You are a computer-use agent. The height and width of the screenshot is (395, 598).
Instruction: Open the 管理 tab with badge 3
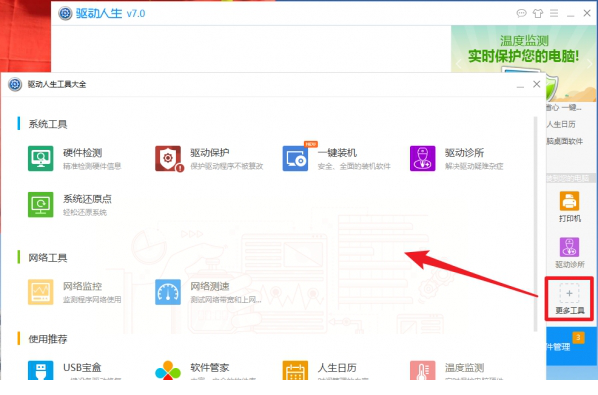[x=571, y=346]
